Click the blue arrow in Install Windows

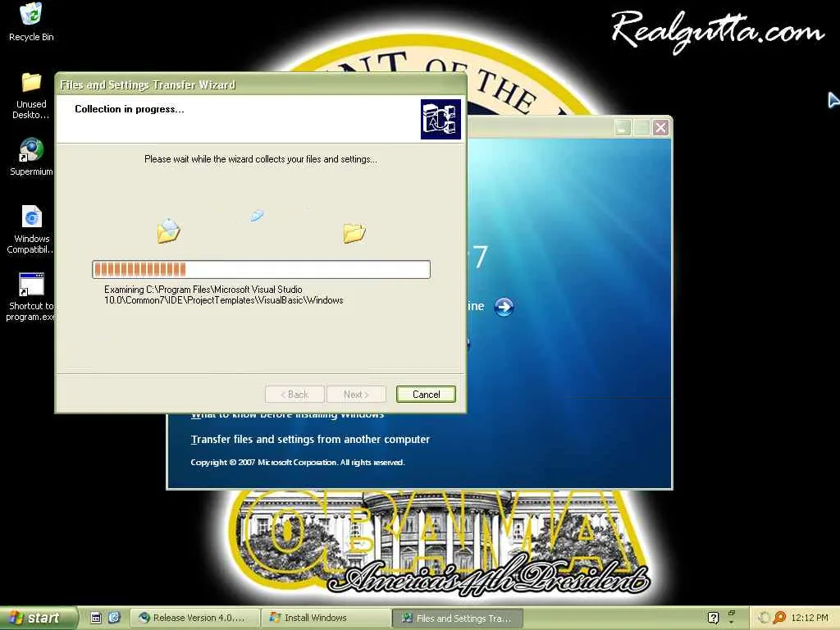(x=504, y=307)
